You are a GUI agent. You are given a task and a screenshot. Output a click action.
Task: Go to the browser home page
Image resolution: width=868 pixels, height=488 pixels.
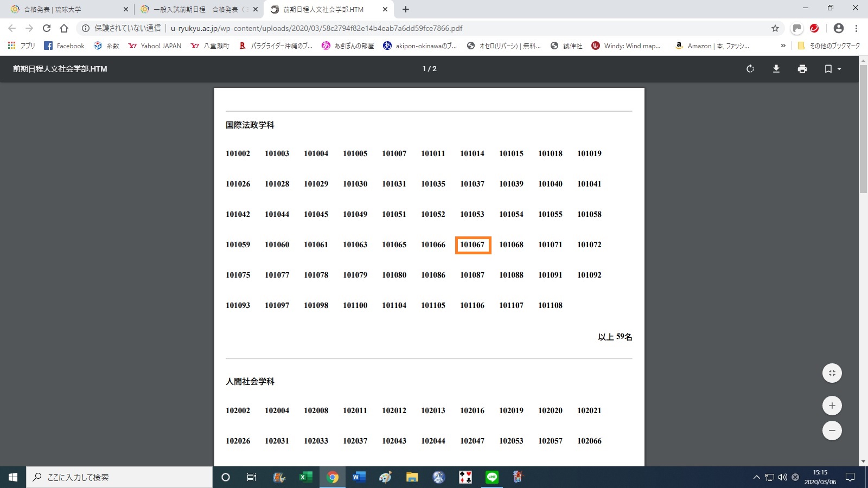(x=64, y=28)
